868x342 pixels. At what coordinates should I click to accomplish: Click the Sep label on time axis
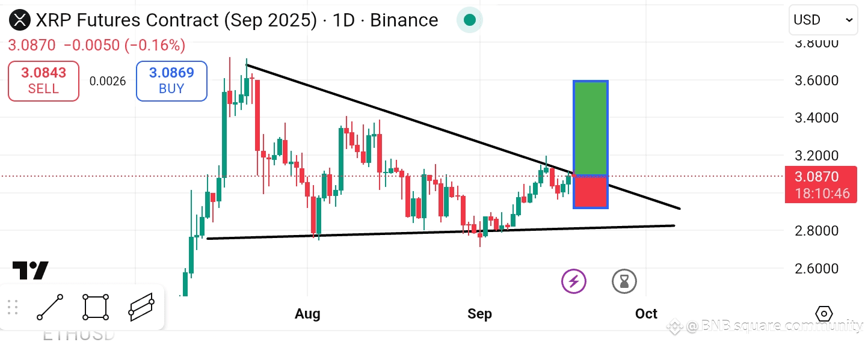pyautogui.click(x=479, y=314)
